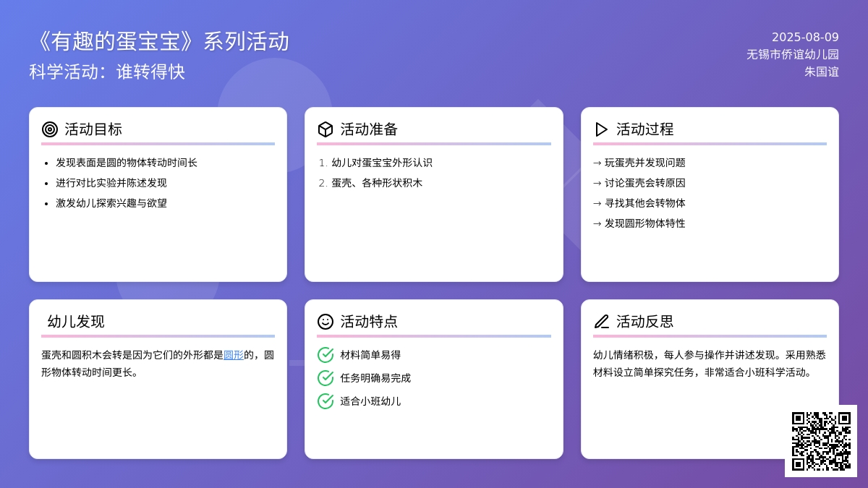Click the title 《有趣的蛋宝宝》系列活动

tap(159, 41)
